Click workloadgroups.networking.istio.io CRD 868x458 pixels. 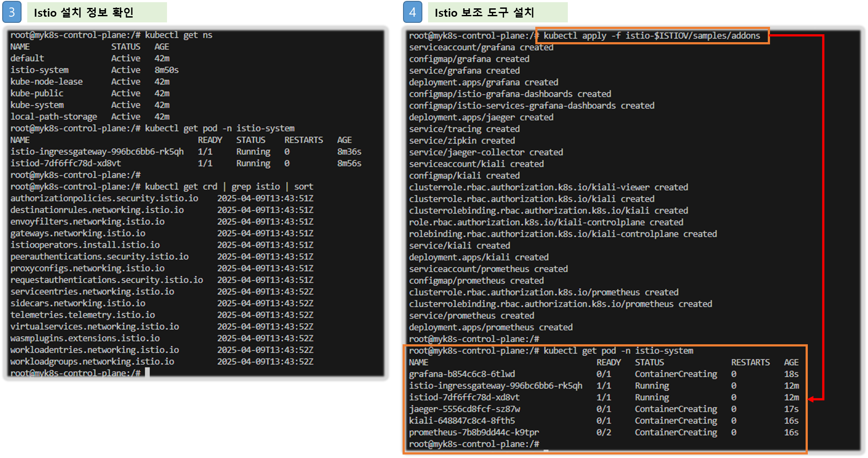(x=92, y=361)
